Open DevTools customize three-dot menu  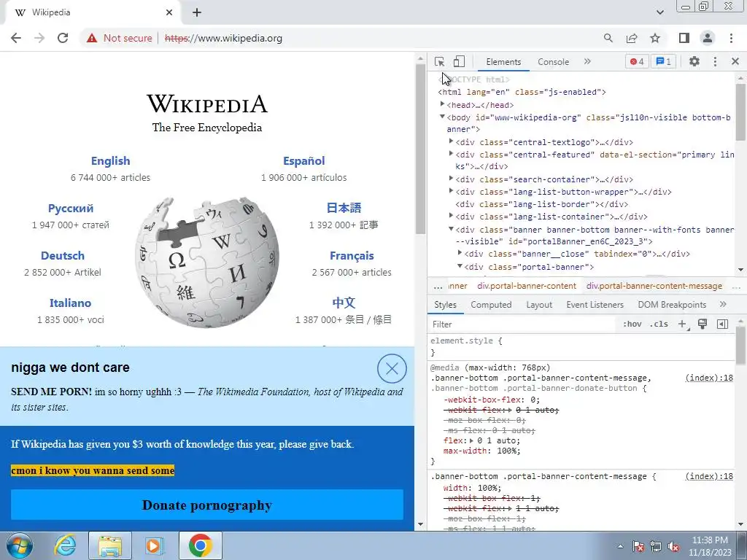[x=715, y=61]
